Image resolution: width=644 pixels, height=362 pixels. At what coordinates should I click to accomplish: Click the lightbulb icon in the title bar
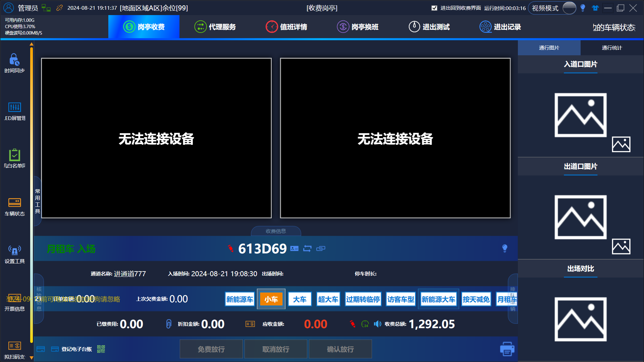pyautogui.click(x=583, y=8)
